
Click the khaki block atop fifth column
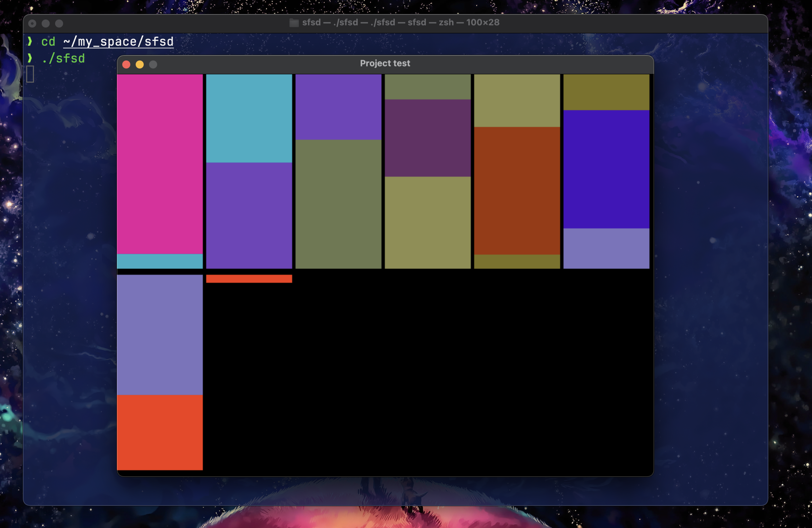click(x=516, y=100)
